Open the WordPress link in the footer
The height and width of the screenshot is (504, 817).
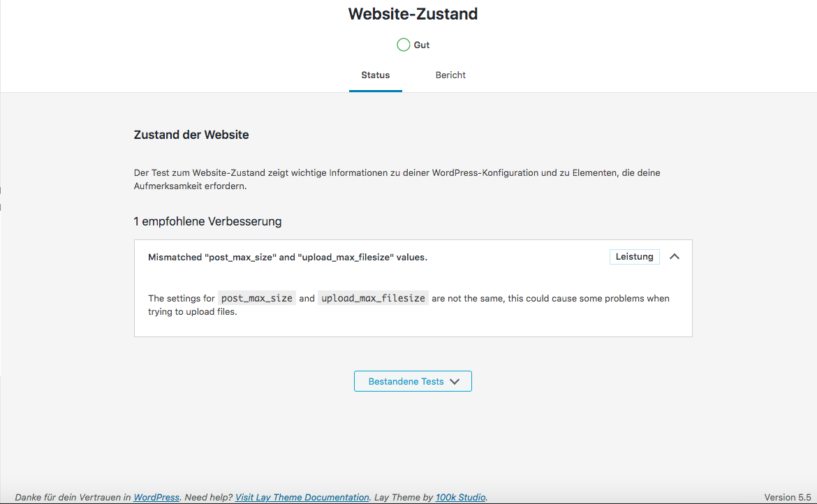[x=156, y=497]
